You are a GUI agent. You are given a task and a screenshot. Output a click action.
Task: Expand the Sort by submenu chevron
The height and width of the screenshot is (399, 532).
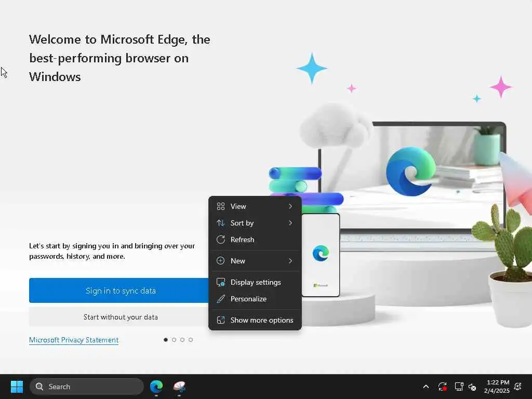click(290, 223)
